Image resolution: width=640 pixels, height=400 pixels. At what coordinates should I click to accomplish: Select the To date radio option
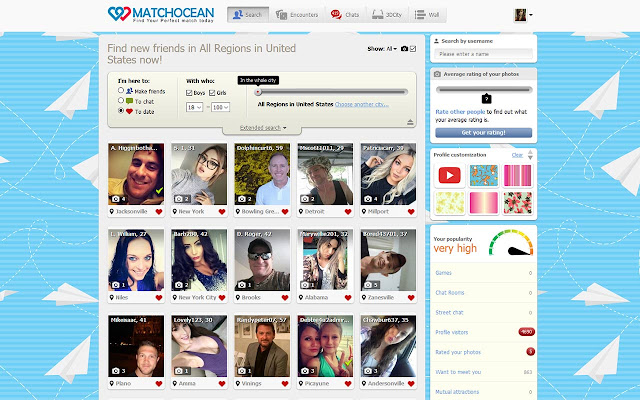coord(121,111)
